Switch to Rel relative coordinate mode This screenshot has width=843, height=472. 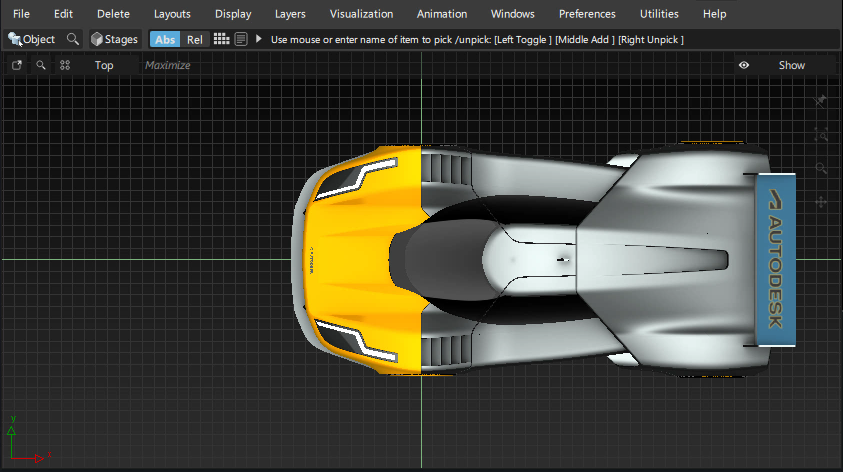195,39
